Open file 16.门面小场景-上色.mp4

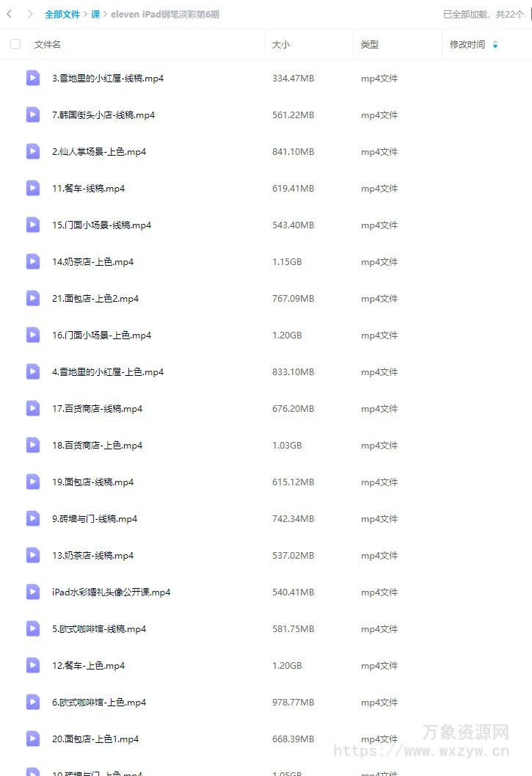coord(101,335)
